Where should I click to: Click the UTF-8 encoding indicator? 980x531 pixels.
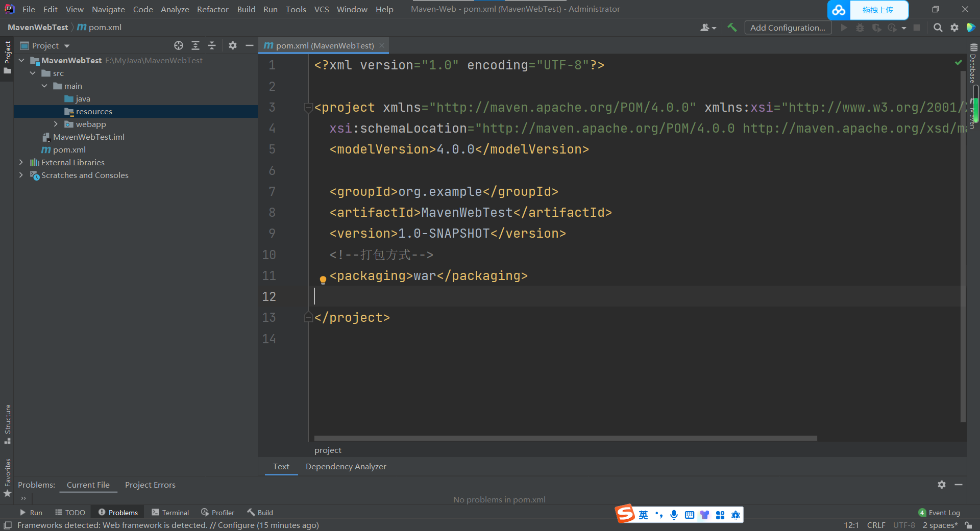click(x=904, y=525)
